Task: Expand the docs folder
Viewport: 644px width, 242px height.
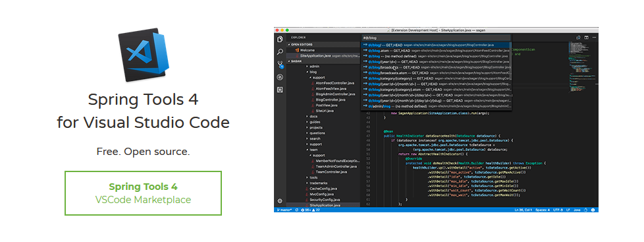Action: tap(313, 117)
